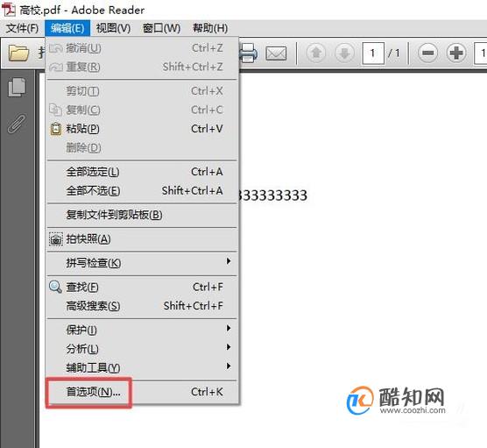
Task: Open the attachments paperclip panel
Action: 17,124
